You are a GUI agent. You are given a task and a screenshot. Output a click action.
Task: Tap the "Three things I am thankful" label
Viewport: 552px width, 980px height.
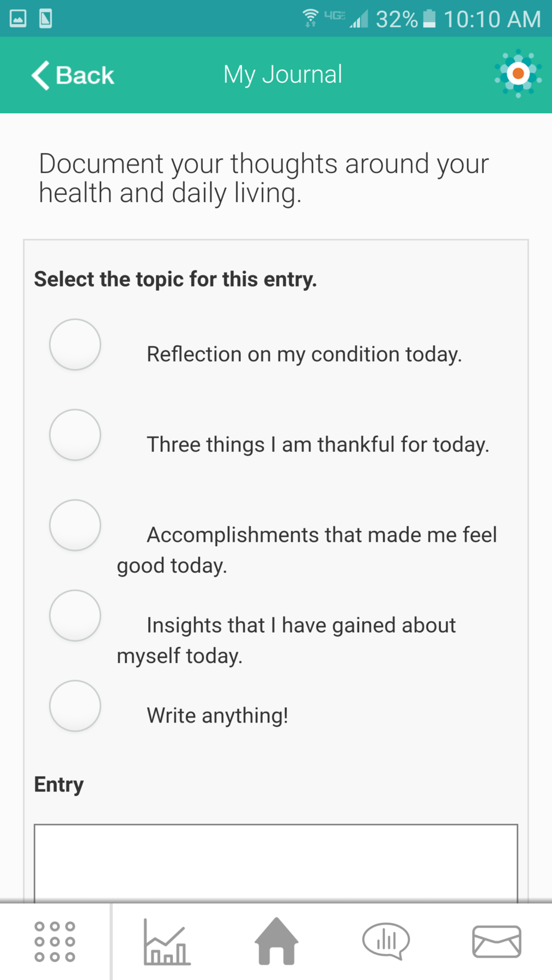318,445
